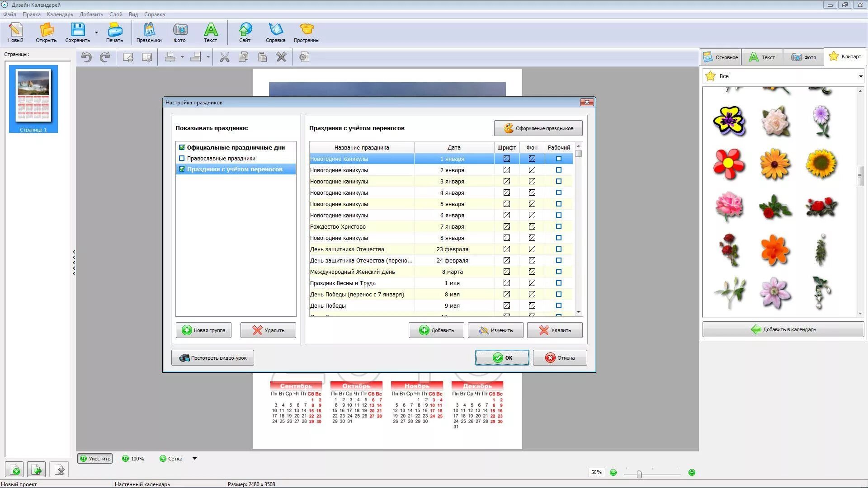The height and width of the screenshot is (488, 868).
Task: Open the Сетка options dropdown arrow
Action: pyautogui.click(x=194, y=458)
